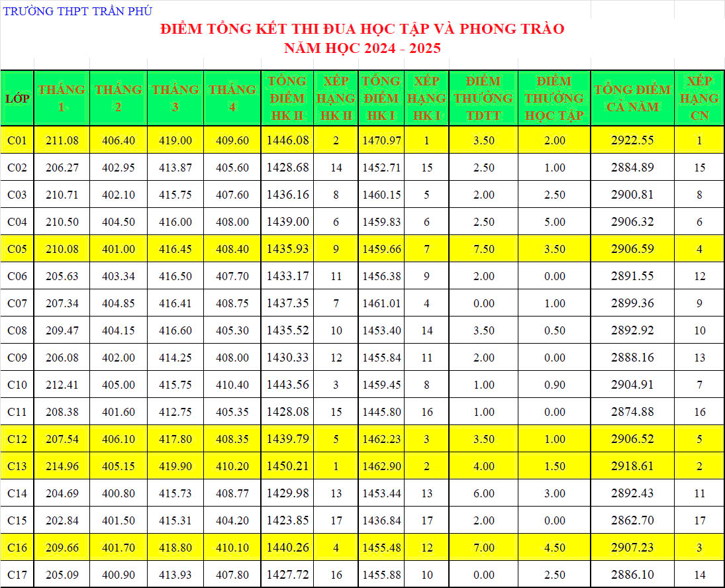Click the C16 class label cell
This screenshot has width=725, height=588.
(17, 548)
